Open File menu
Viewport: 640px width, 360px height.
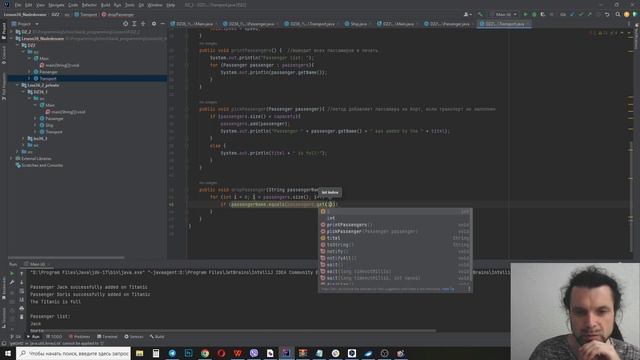18,5
